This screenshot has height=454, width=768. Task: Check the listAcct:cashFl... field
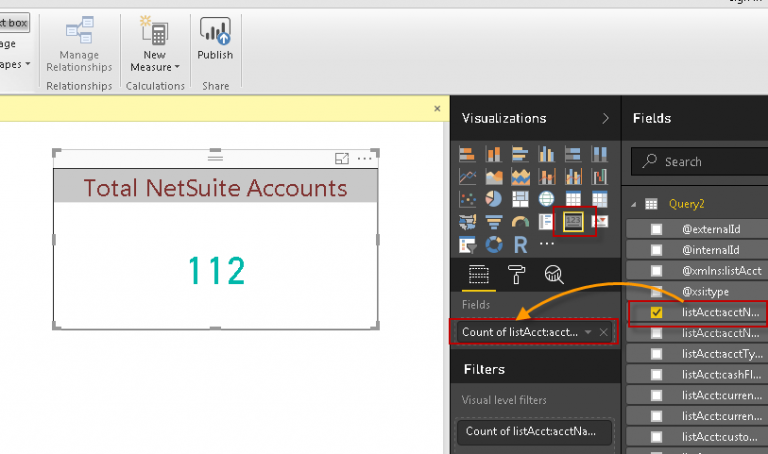coord(656,375)
